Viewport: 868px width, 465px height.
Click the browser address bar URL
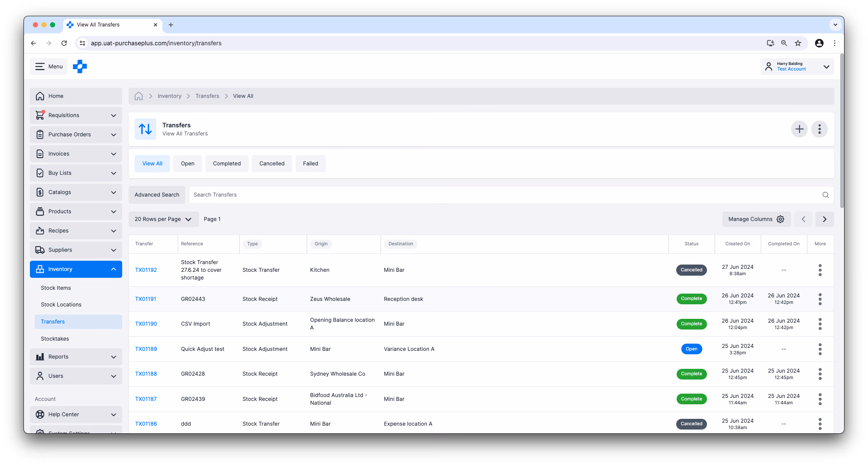point(156,43)
